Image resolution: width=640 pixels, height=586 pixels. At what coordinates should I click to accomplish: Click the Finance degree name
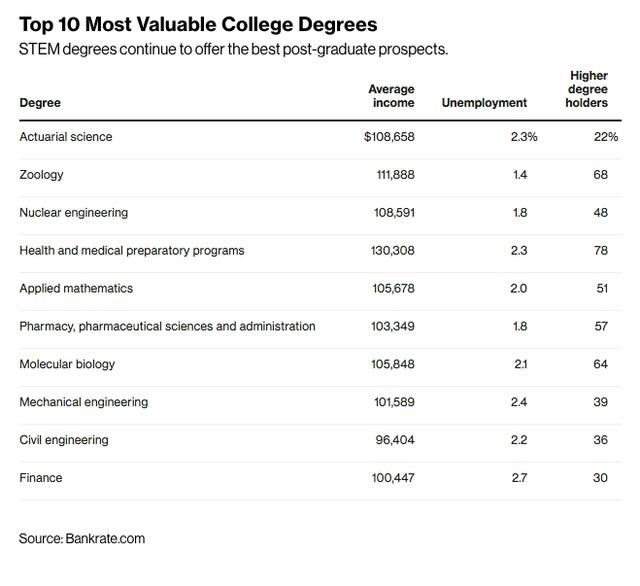(x=41, y=478)
